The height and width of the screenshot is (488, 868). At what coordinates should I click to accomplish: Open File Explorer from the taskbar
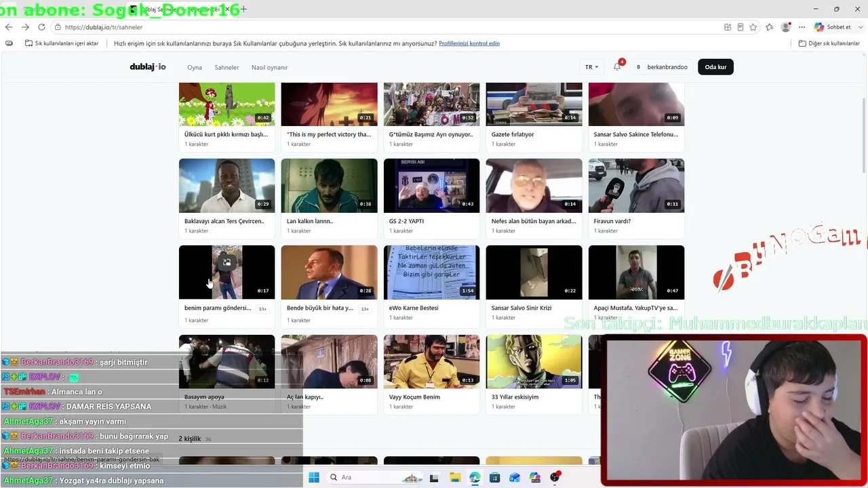(454, 477)
